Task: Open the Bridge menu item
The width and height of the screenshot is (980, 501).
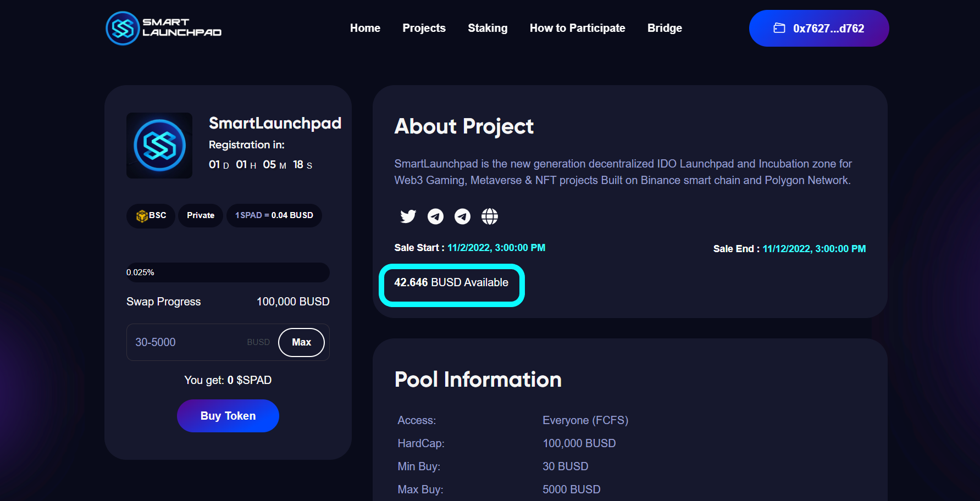Action: [665, 28]
